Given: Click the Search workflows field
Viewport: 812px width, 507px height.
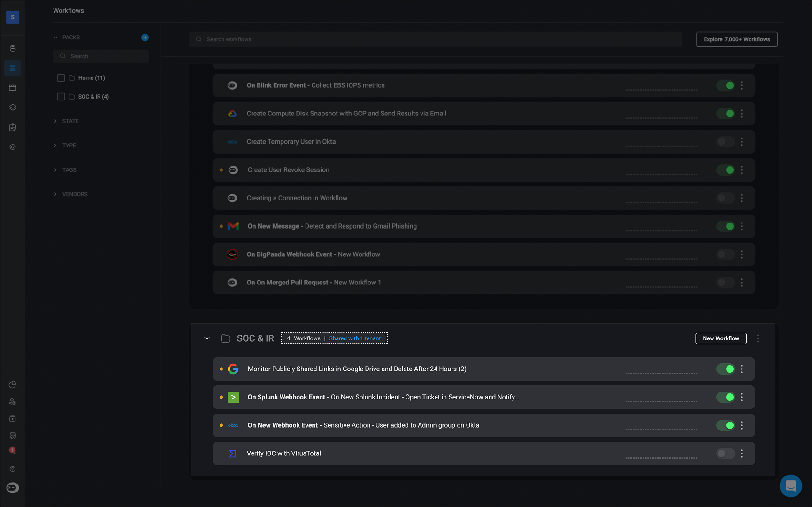Looking at the screenshot, I should pos(436,39).
